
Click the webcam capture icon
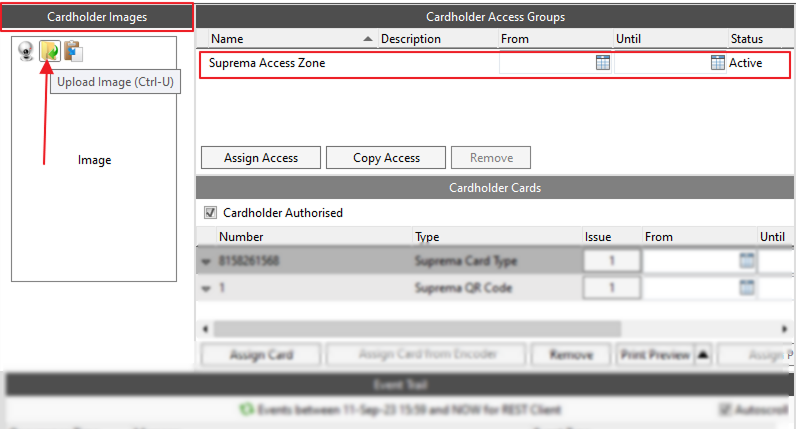click(x=27, y=52)
